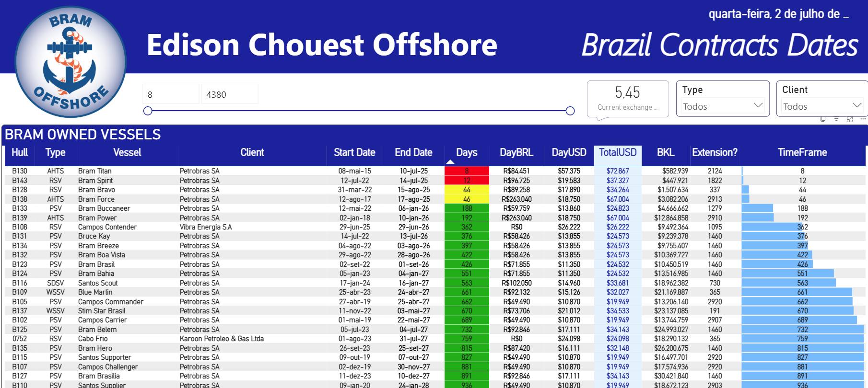Screen dimensions: 868x388
Task: Click the 'R$84.451' DayBRL cell
Action: coord(516,171)
